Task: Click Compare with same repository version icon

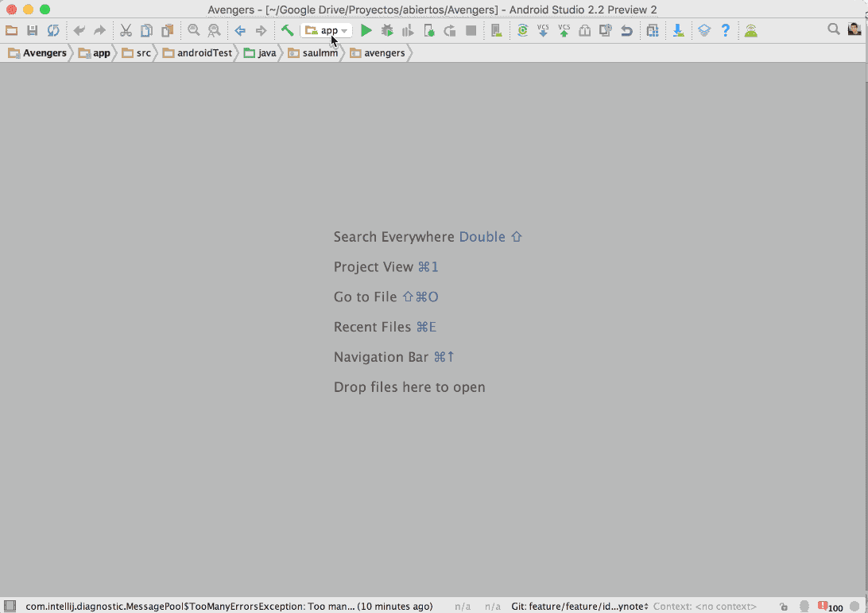Action: [606, 30]
